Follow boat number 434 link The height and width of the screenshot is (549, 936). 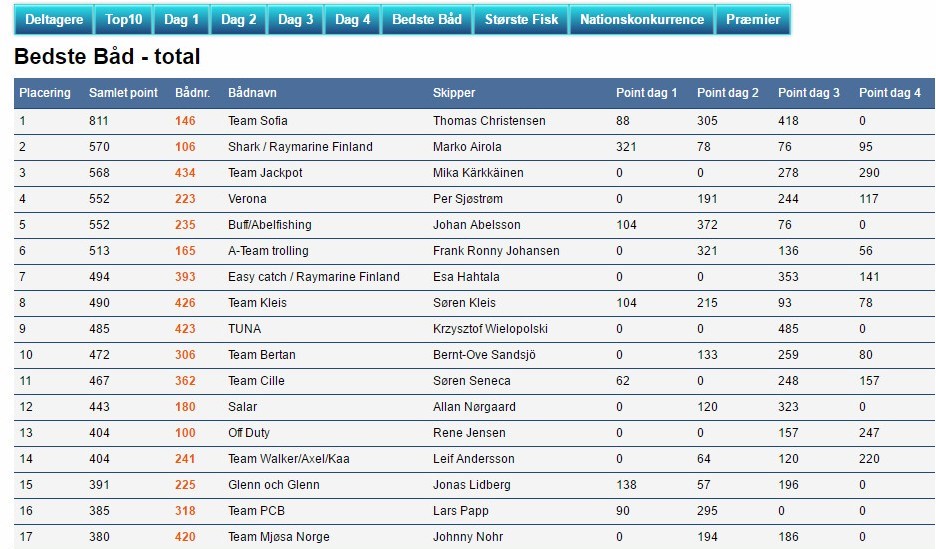click(185, 173)
